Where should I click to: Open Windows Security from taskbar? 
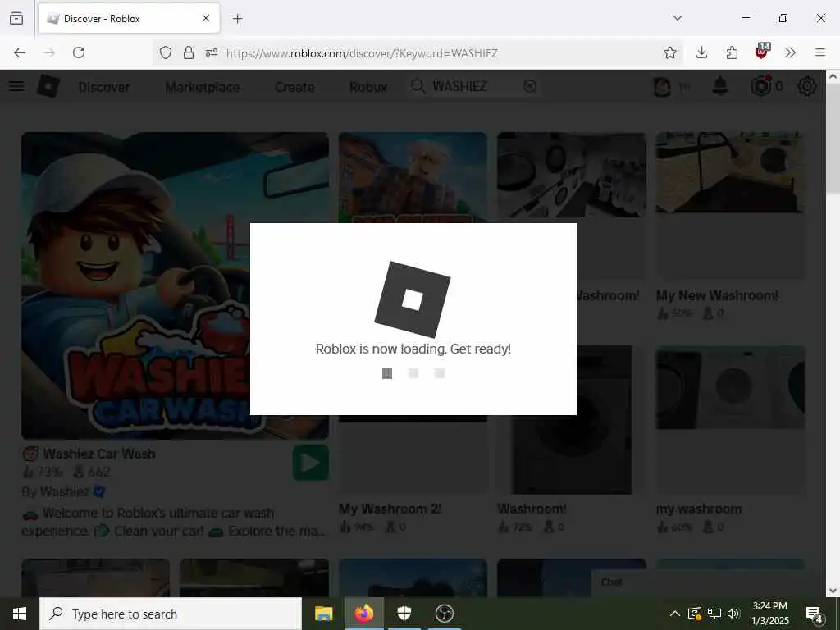pyautogui.click(x=404, y=614)
